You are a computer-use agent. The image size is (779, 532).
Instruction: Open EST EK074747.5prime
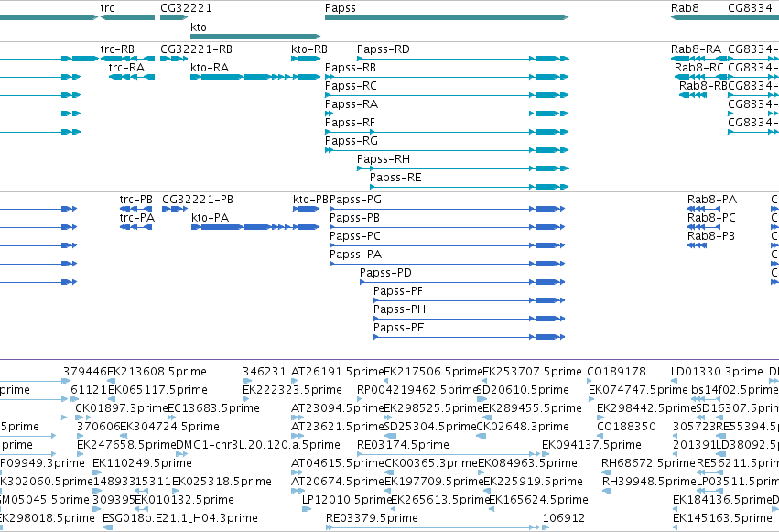pyautogui.click(x=638, y=390)
